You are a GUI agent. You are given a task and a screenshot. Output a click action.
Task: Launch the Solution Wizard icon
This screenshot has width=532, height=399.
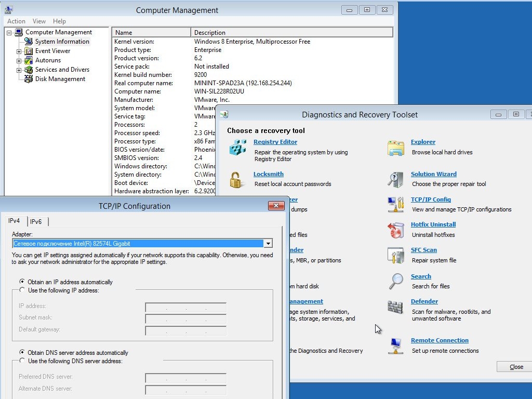pos(396,180)
